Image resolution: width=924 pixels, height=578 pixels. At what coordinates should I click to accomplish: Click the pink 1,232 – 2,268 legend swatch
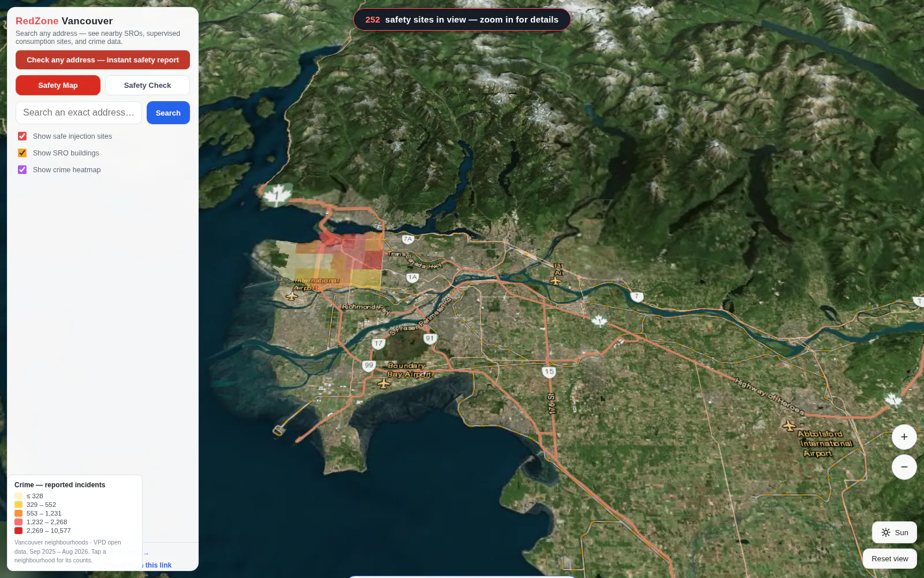pos(18,522)
